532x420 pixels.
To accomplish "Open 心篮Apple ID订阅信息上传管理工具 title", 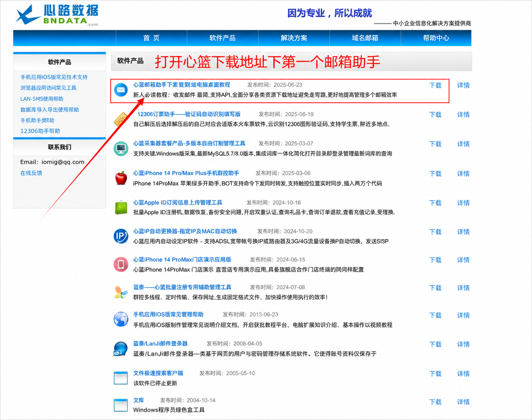I will pyautogui.click(x=177, y=202).
